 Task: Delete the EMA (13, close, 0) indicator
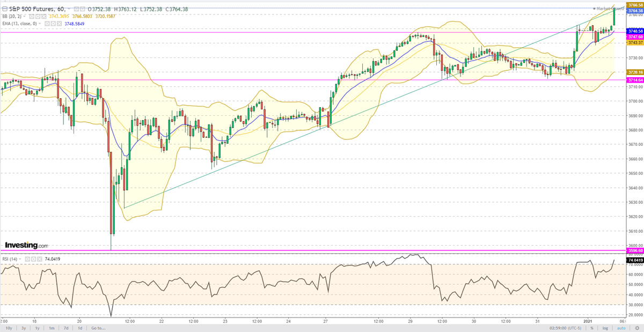[x=60, y=24]
